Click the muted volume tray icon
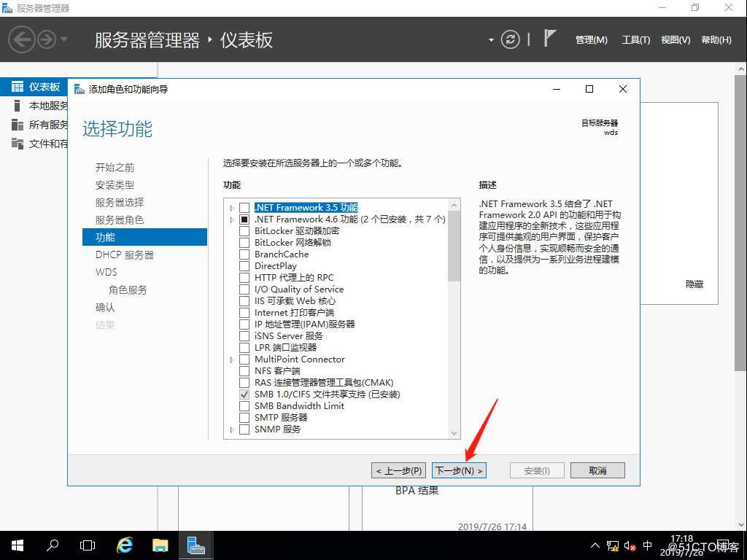747x560 pixels. tap(630, 545)
